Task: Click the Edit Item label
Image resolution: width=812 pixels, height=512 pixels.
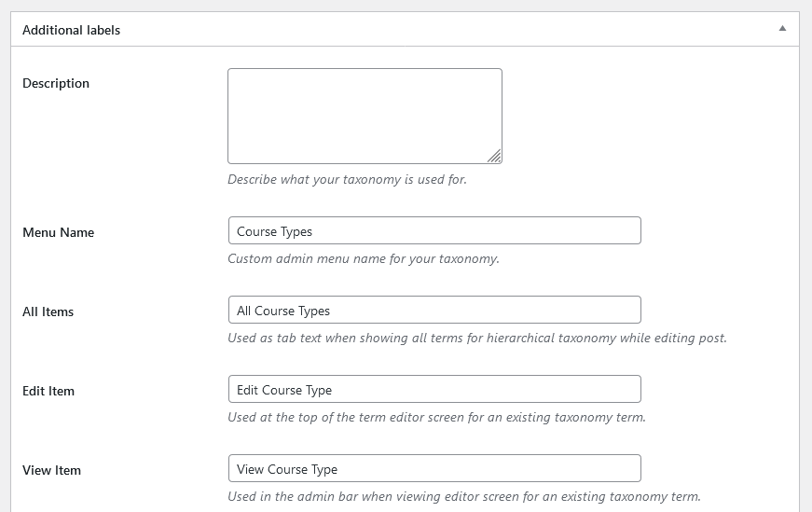Action: coord(48,392)
